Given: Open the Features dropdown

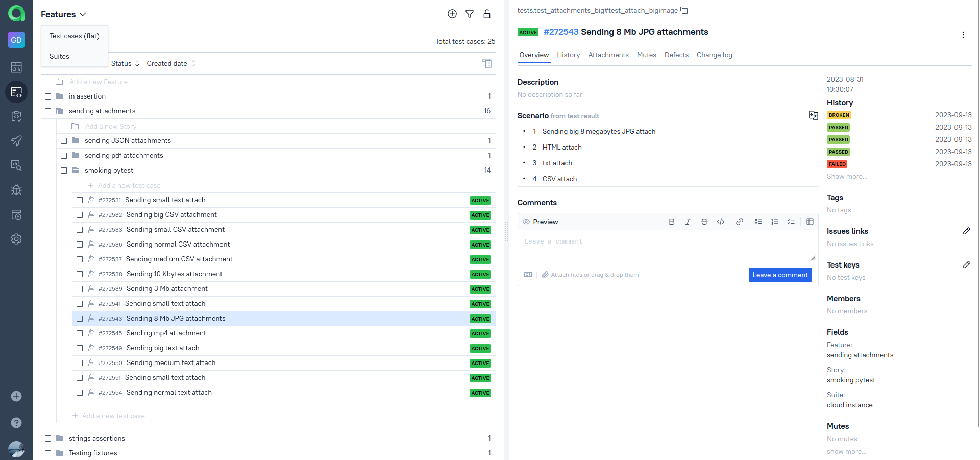Looking at the screenshot, I should 63,14.
